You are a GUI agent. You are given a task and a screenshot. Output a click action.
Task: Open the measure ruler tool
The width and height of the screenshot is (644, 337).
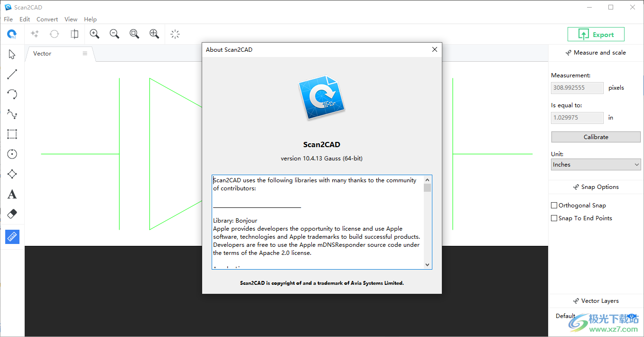click(x=12, y=236)
